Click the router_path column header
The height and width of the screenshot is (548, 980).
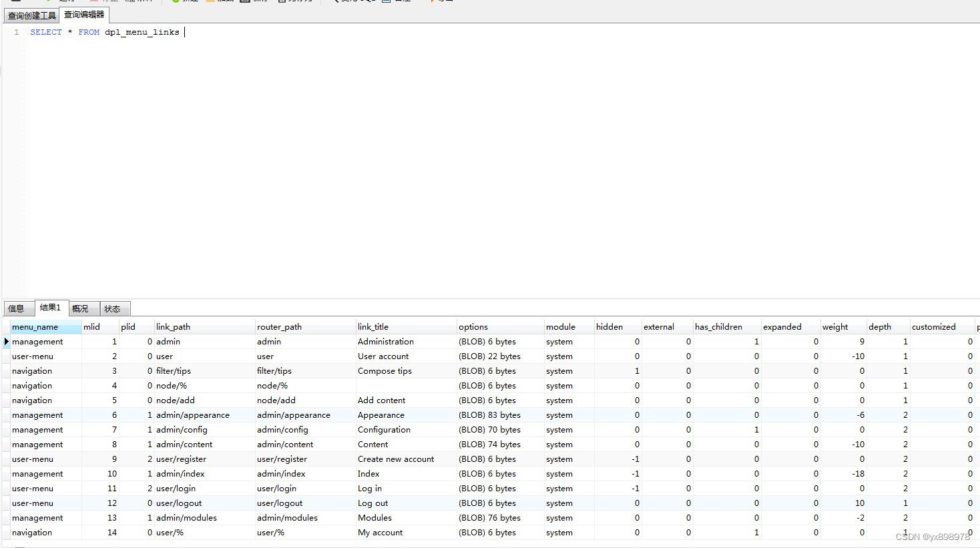(x=306, y=326)
